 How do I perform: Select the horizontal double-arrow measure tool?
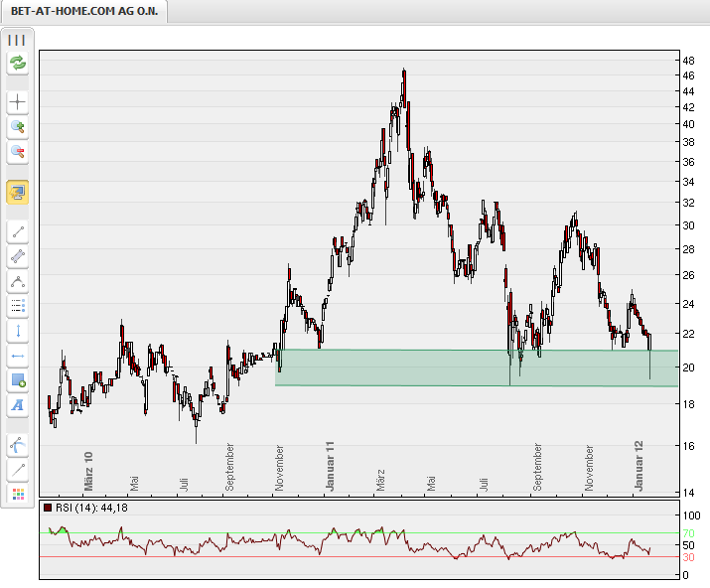pyautogui.click(x=17, y=356)
